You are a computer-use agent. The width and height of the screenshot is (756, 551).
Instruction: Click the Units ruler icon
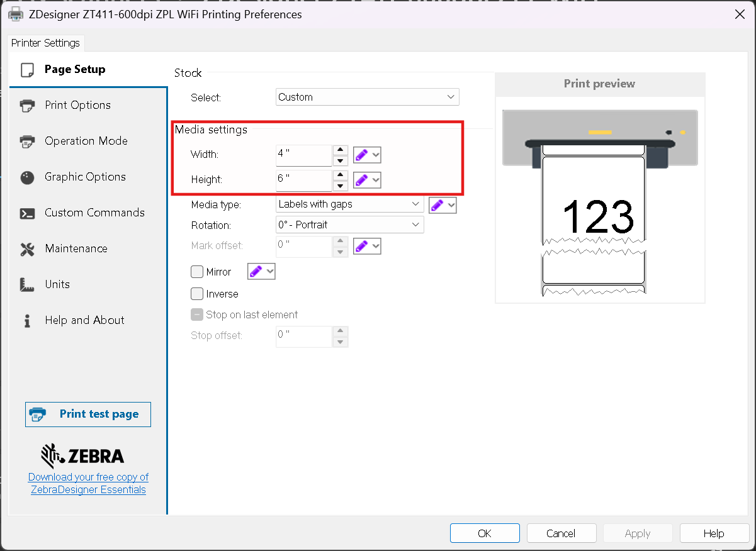coord(27,285)
